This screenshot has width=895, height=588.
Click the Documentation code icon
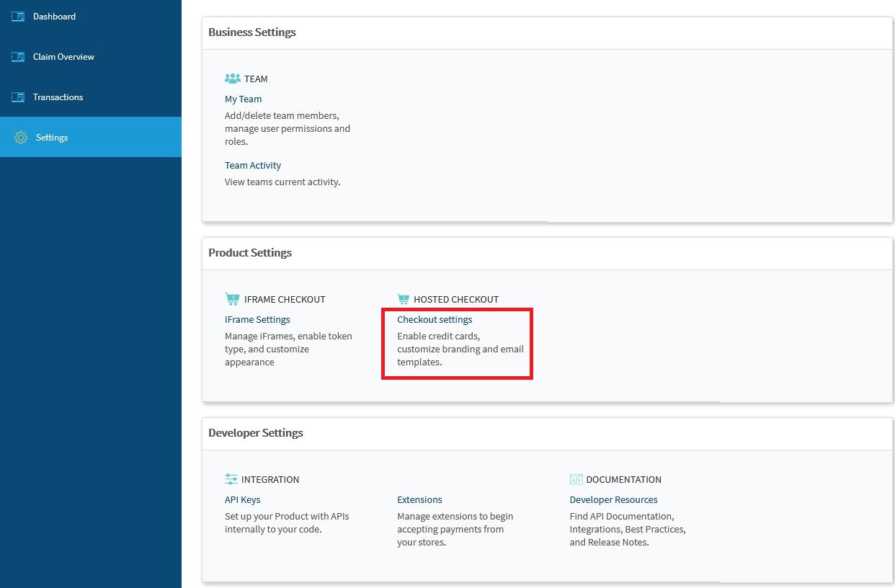tap(576, 479)
